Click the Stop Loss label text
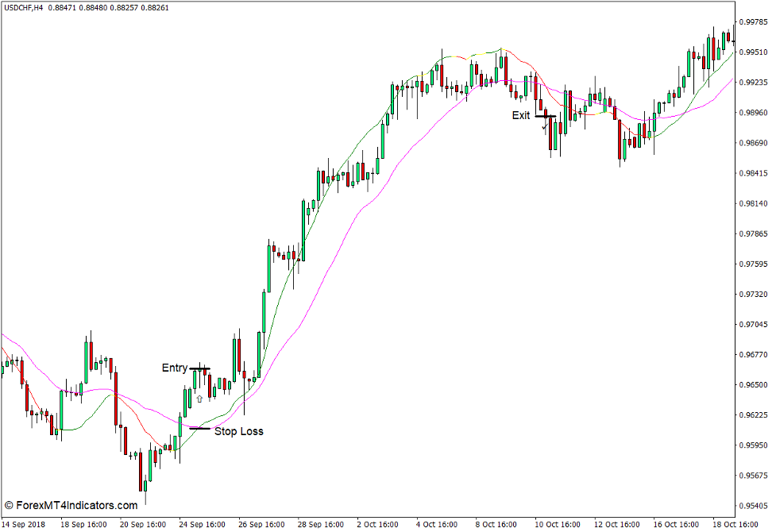The image size is (776, 532). (240, 431)
